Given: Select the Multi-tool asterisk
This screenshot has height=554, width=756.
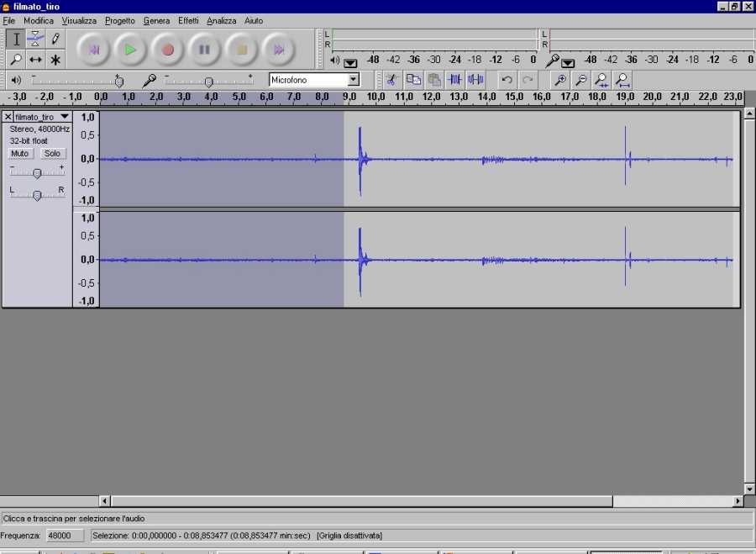Looking at the screenshot, I should 55,60.
